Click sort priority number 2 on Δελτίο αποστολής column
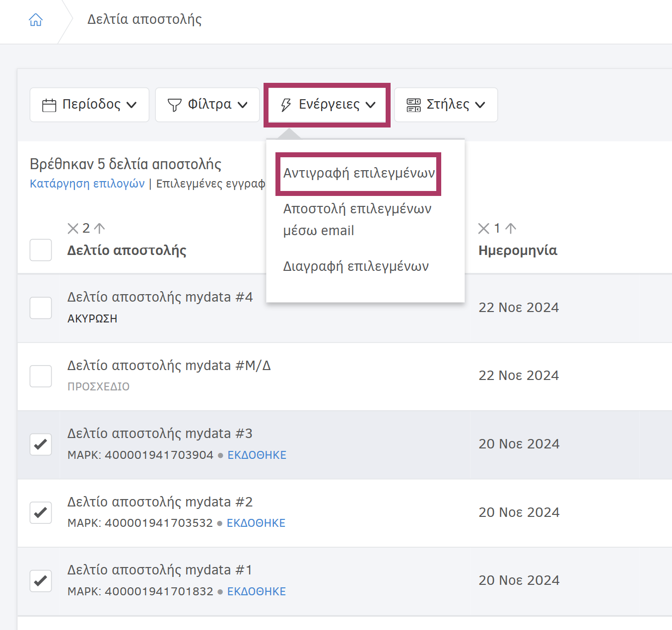The height and width of the screenshot is (630, 672). click(86, 228)
